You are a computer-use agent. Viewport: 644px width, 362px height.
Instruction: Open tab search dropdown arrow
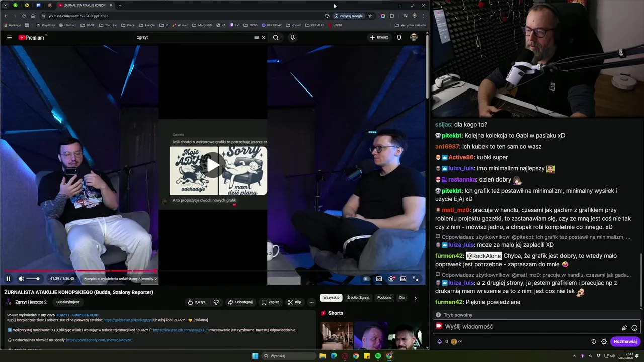pos(6,5)
